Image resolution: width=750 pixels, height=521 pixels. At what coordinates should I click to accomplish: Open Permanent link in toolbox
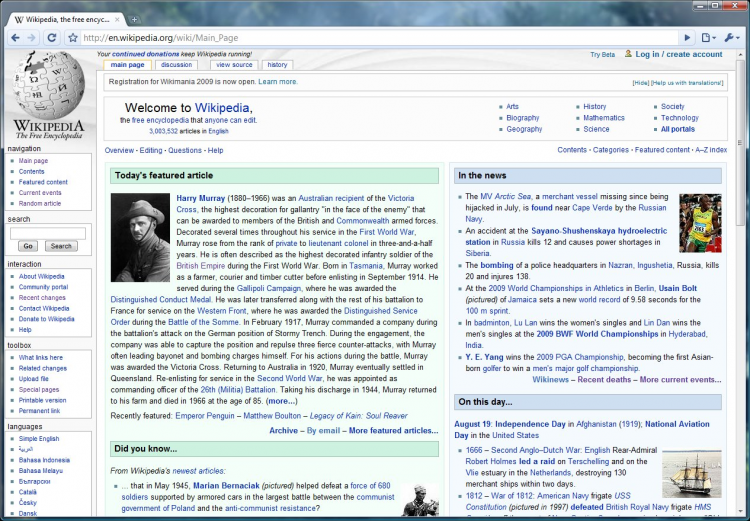point(39,411)
